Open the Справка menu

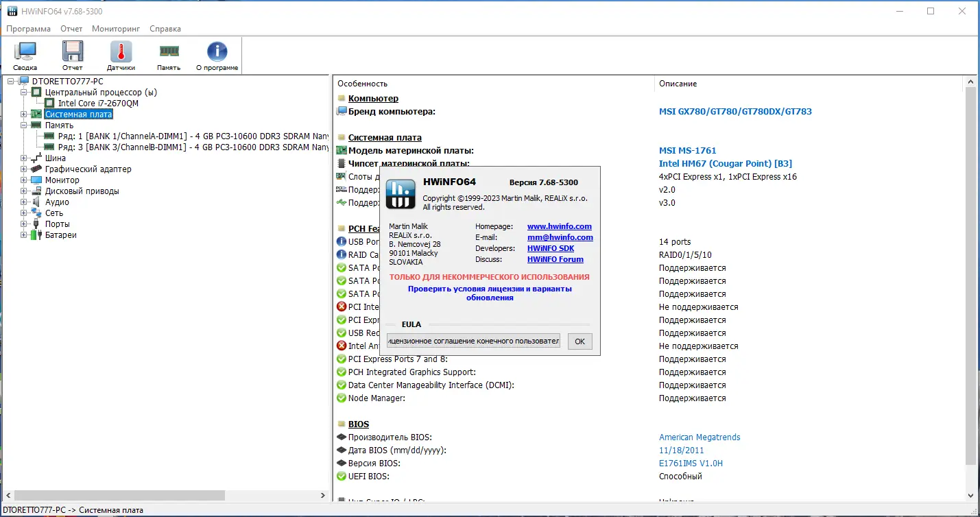165,29
